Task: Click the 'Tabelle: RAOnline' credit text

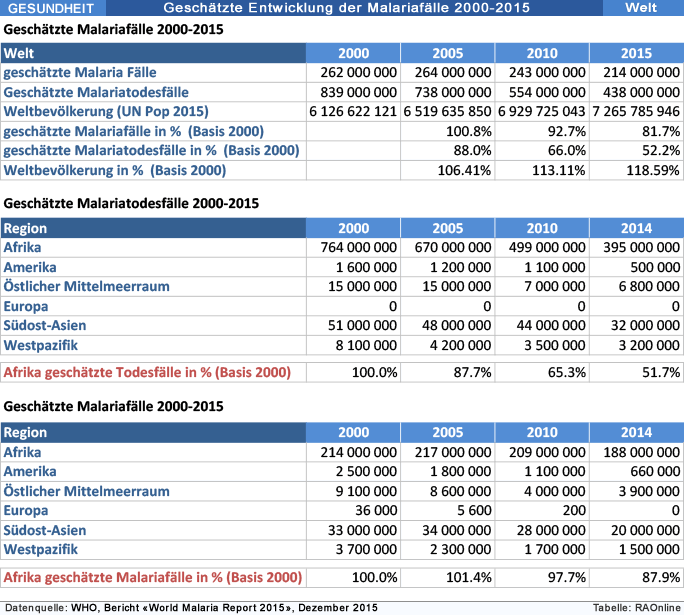Action: (636, 608)
